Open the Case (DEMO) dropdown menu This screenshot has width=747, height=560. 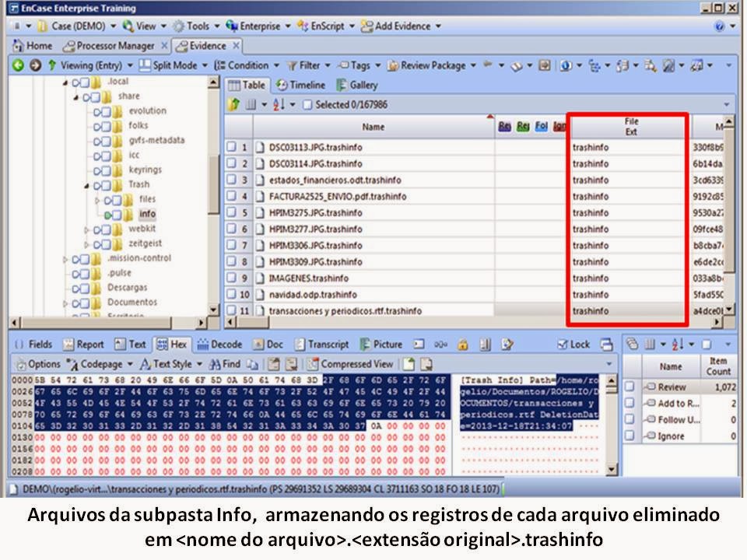[78, 26]
